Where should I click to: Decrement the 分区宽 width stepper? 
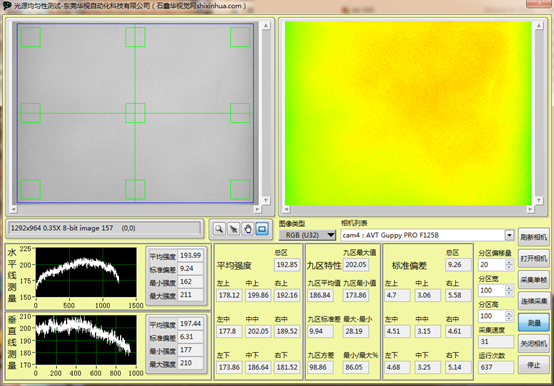pyautogui.click(x=509, y=293)
